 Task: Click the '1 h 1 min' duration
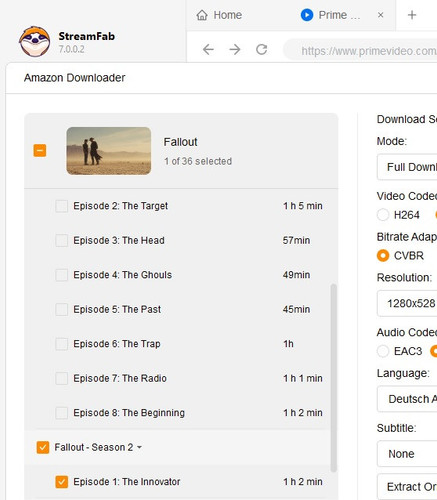point(303,378)
